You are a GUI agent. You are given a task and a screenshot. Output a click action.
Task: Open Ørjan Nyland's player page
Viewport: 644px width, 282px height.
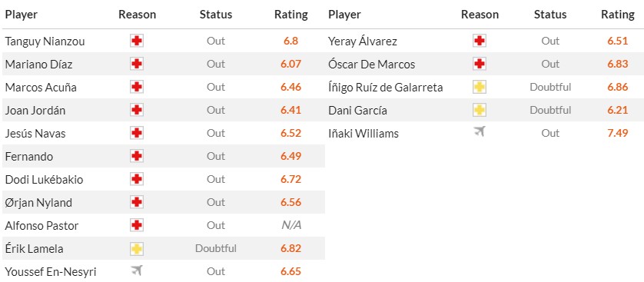[x=38, y=203]
